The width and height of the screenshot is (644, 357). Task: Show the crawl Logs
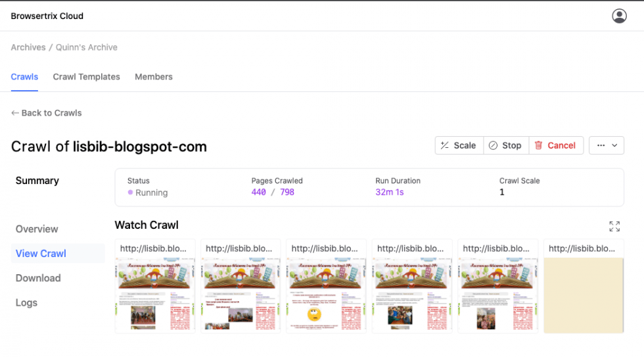[26, 303]
